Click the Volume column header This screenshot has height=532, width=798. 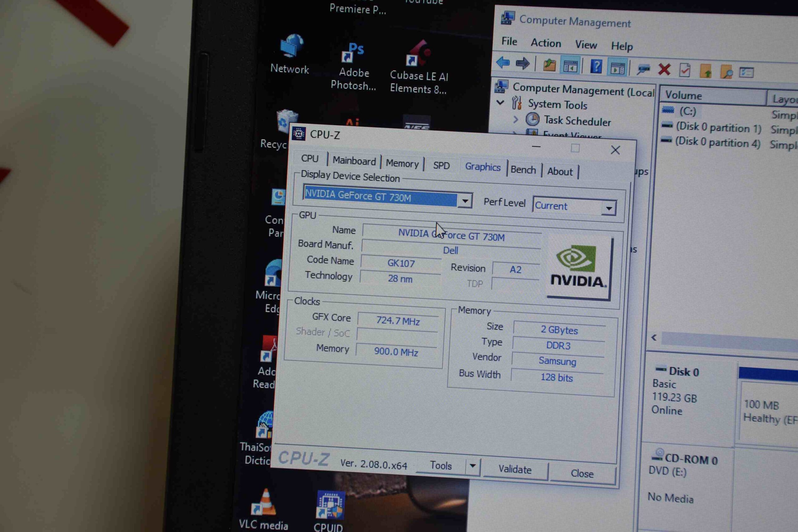713,96
